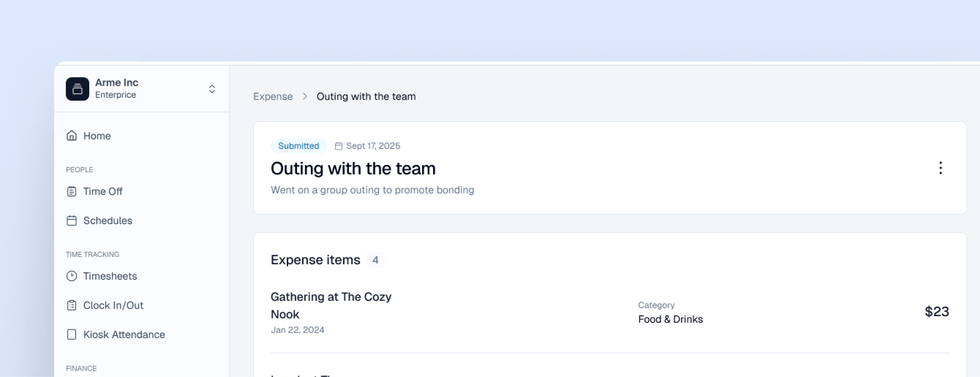Click the Schedules calendar icon
Image resolution: width=980 pixels, height=377 pixels.
pos(72,221)
